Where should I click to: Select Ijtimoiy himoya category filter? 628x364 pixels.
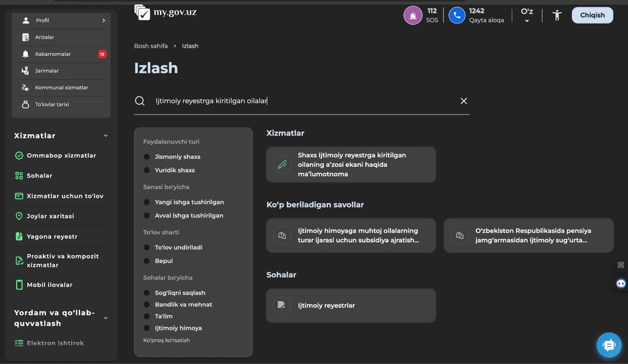click(147, 328)
